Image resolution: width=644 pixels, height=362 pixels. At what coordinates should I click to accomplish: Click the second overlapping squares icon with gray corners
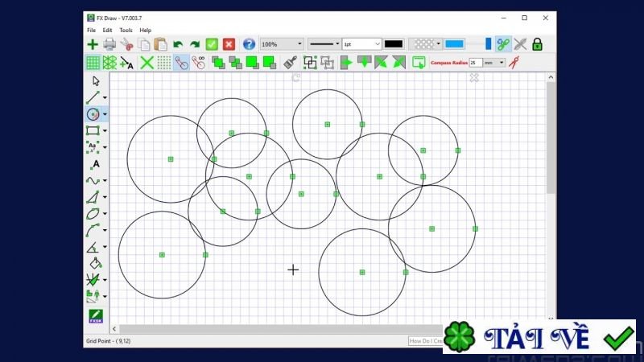coord(235,63)
